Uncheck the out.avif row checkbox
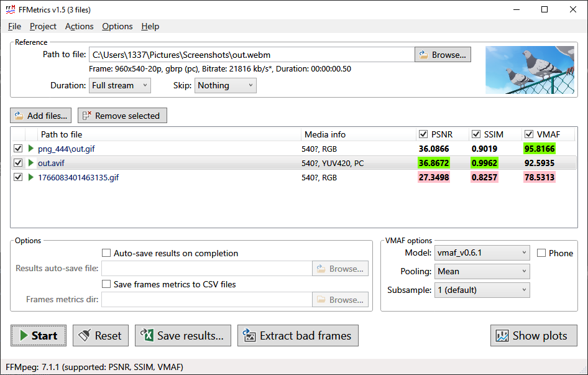 [x=17, y=163]
